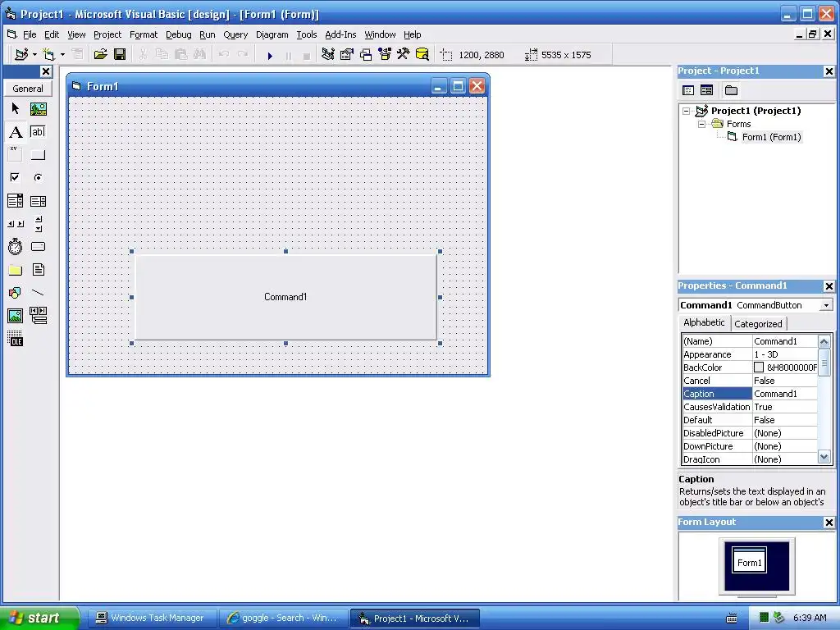Open the File menu
The width and height of the screenshot is (840, 630).
tap(30, 34)
